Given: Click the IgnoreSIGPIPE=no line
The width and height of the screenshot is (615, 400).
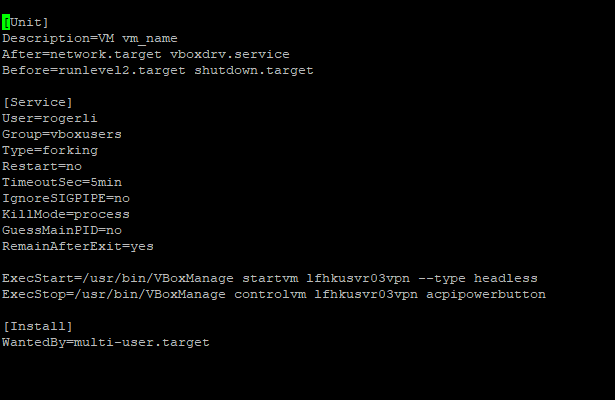Looking at the screenshot, I should (66, 198).
